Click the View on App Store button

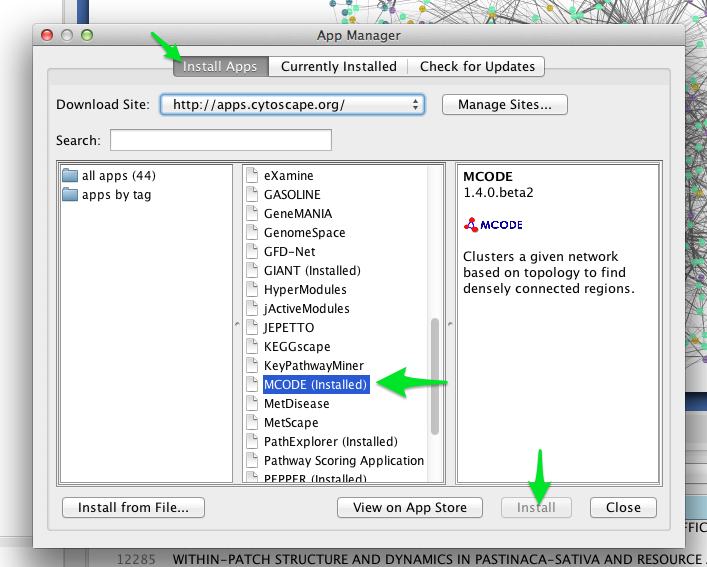click(410, 508)
